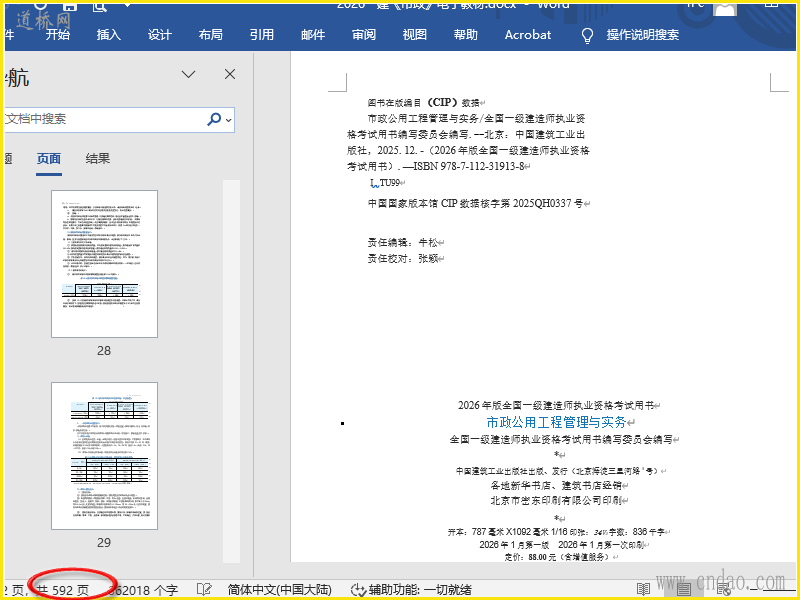Click the 362018 个字 word count
Screen dimensions: 800x600
point(143,591)
